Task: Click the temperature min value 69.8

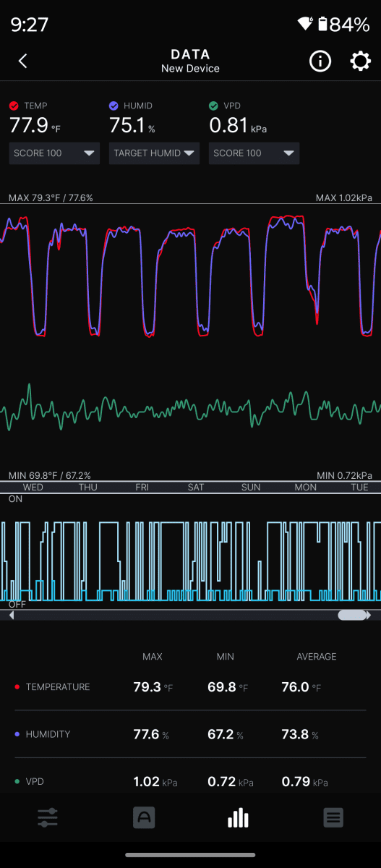Action: pos(221,687)
